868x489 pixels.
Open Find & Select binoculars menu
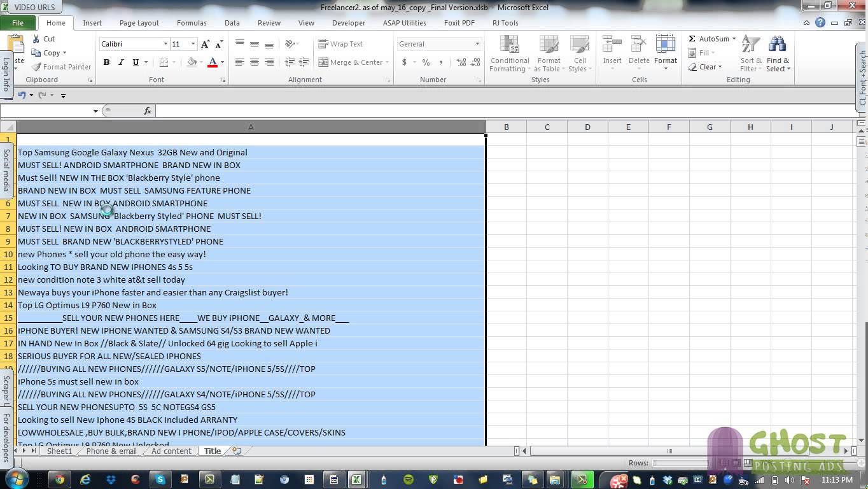coord(778,54)
